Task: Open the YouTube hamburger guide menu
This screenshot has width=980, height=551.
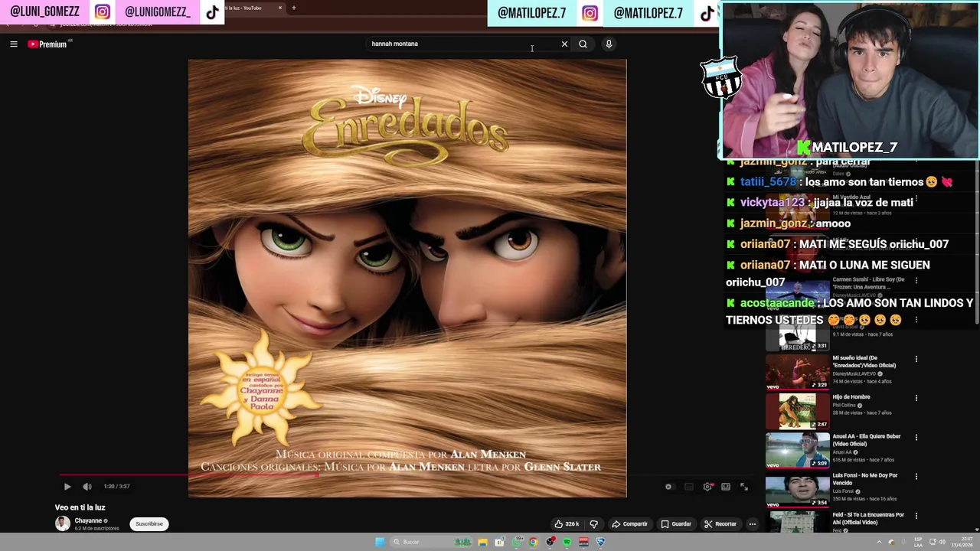Action: (13, 44)
